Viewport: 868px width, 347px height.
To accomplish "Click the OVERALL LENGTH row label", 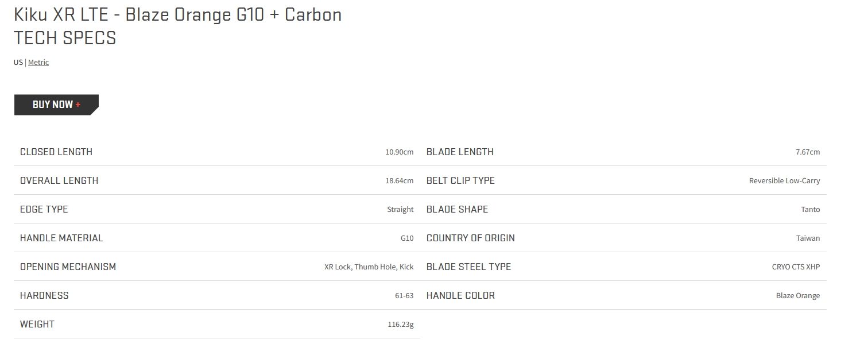I will [59, 180].
